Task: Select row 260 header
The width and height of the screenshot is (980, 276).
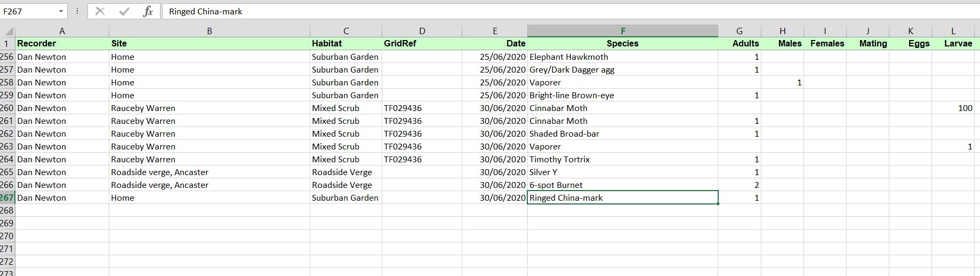Action: click(7, 108)
